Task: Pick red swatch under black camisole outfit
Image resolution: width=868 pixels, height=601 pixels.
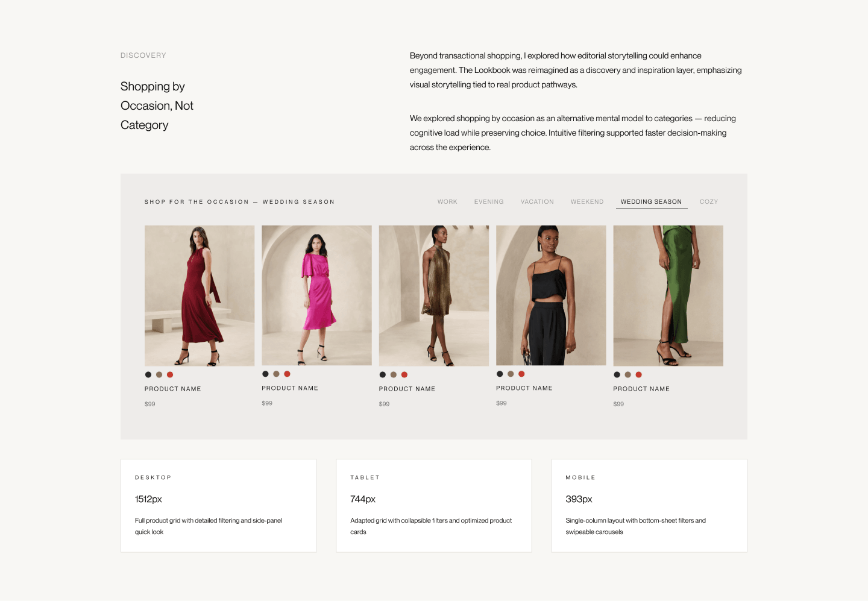Action: pyautogui.click(x=521, y=374)
